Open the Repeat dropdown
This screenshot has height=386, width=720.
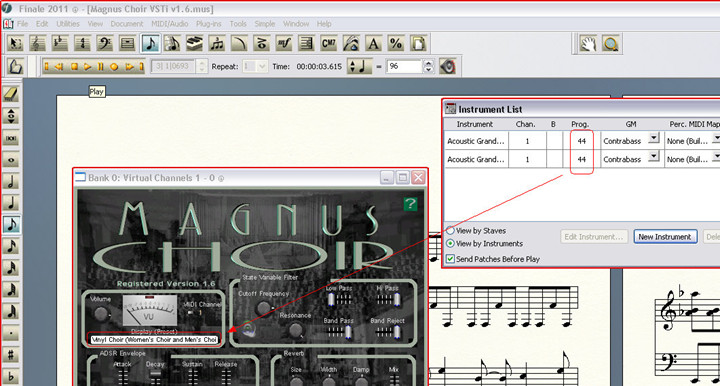262,67
